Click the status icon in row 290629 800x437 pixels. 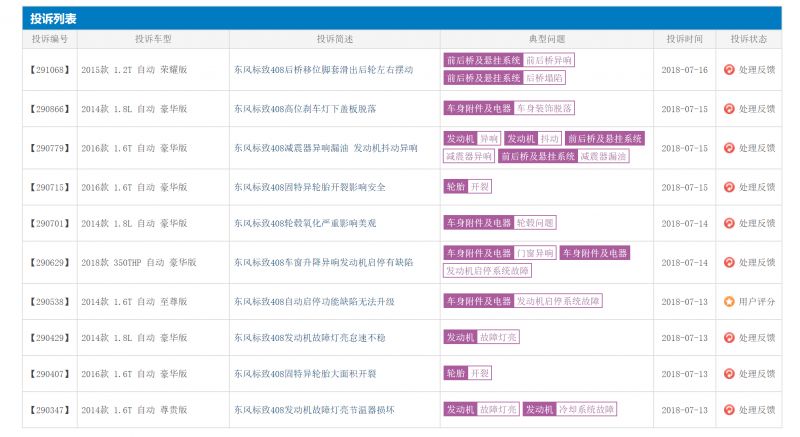click(729, 262)
